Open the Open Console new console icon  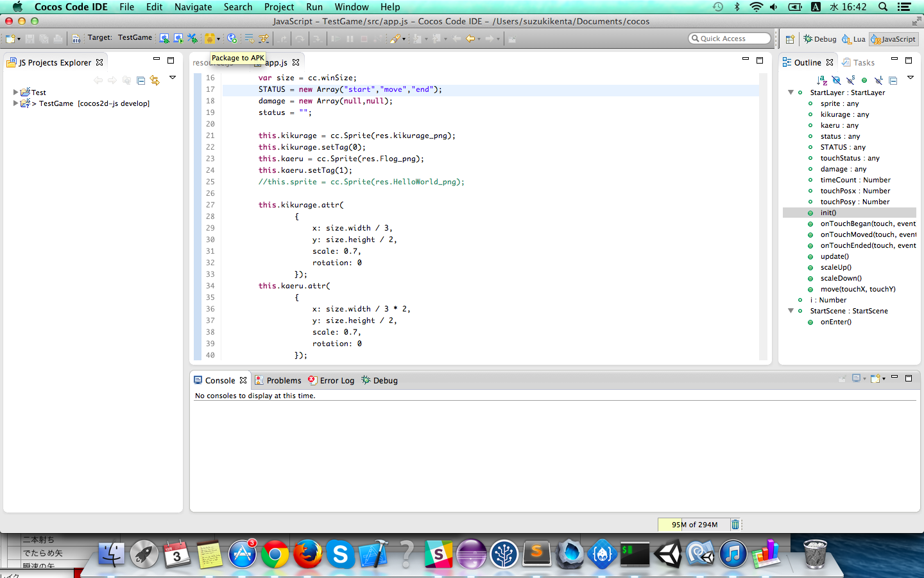876,379
